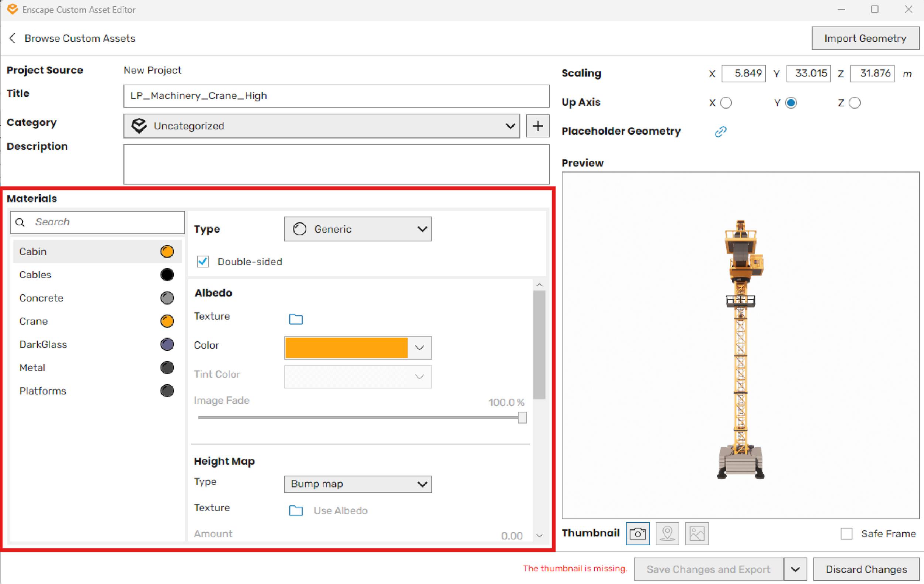924x584 pixels.
Task: Uncheck the Double-sided checkbox
Action: pos(203,262)
